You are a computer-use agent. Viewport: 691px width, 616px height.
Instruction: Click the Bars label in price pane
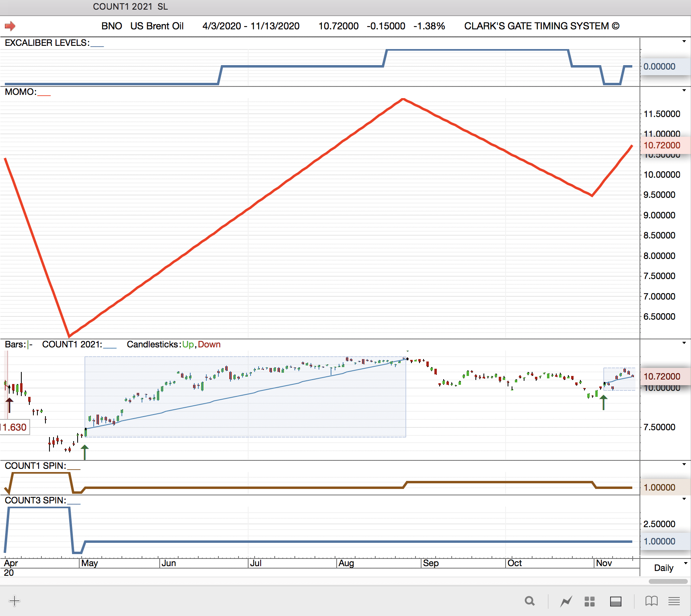[15, 344]
